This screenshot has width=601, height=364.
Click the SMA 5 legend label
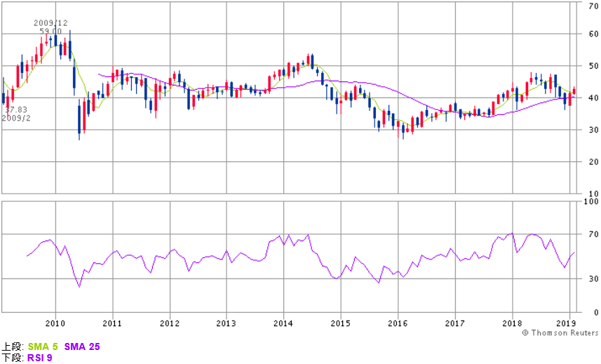coord(43,346)
